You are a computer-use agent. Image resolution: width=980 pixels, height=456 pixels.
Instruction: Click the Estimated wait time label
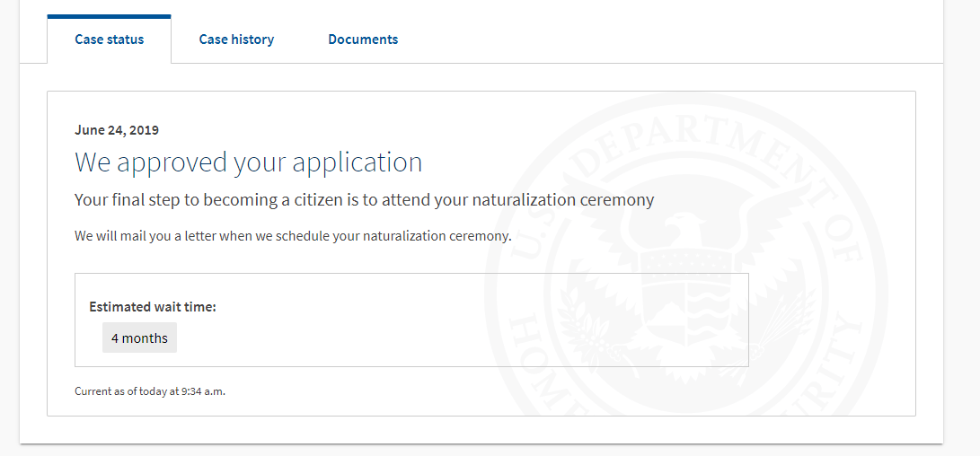153,307
